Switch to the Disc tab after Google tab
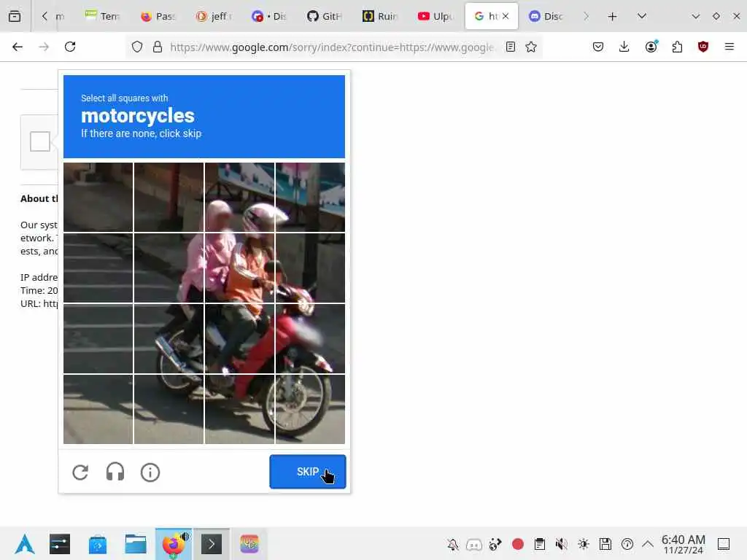Screen dimensions: 747x560 (546, 16)
